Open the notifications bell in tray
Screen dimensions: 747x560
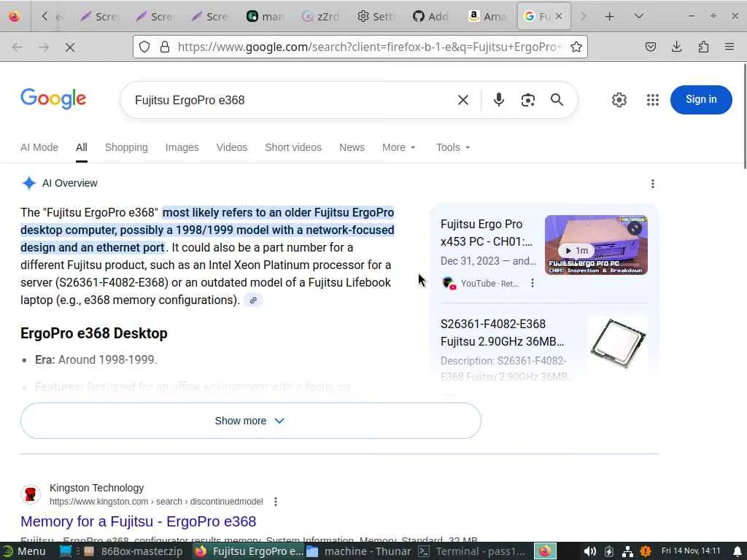(x=737, y=551)
